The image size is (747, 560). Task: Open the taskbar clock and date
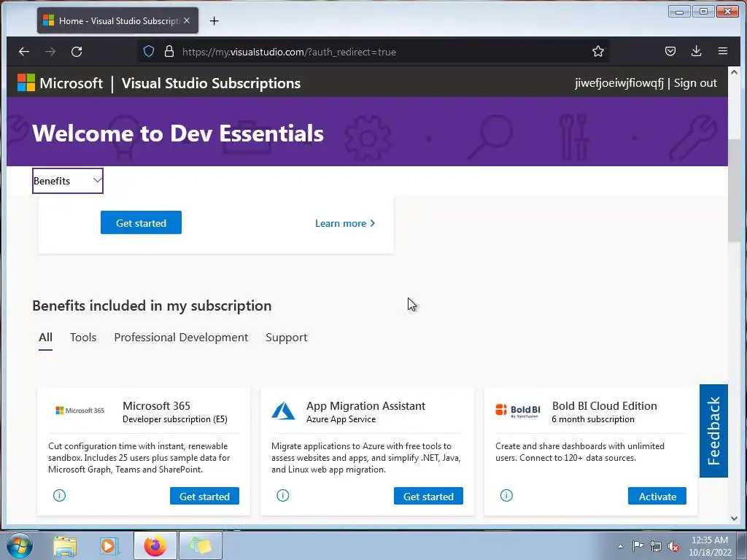point(710,546)
